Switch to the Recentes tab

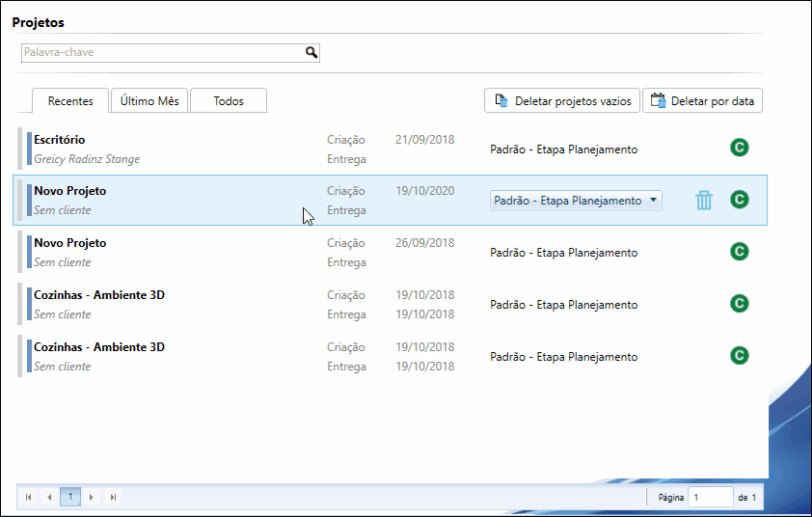click(70, 100)
